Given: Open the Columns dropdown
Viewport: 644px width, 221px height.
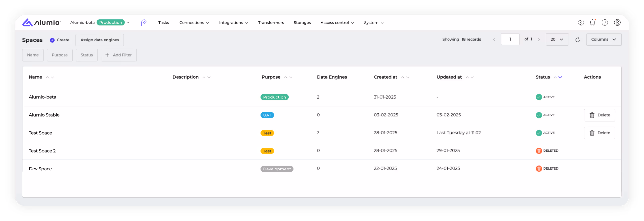Looking at the screenshot, I should tap(604, 40).
